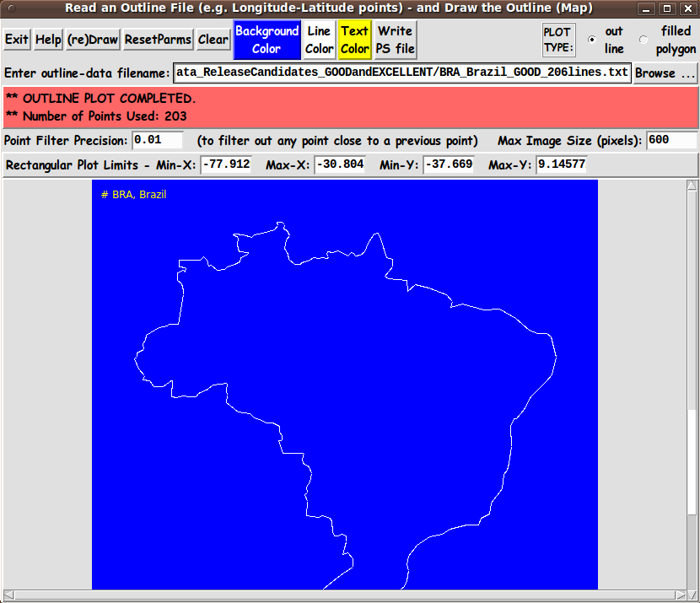Click the Point Filter Precision field

158,140
